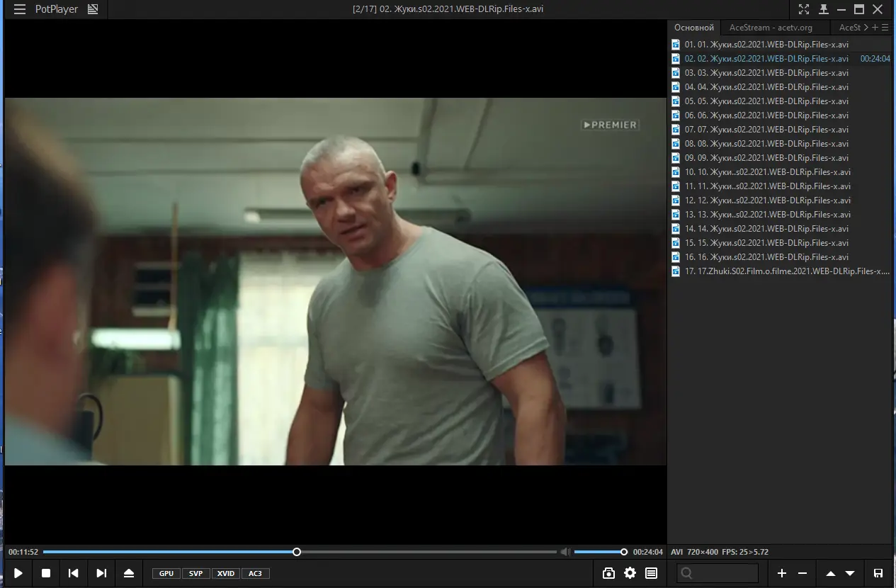896x588 pixels.
Task: Select playlist entry 04. 04. Жуки
Action: [x=781, y=87]
